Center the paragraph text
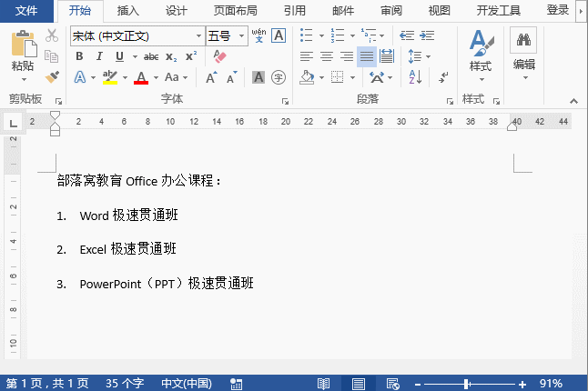This screenshot has width=588, height=391. click(x=327, y=56)
